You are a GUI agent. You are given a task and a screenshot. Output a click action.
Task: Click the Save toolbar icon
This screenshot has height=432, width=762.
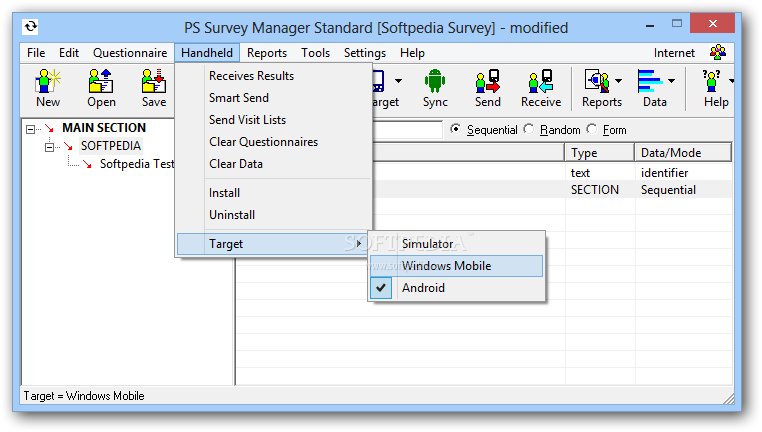(154, 81)
